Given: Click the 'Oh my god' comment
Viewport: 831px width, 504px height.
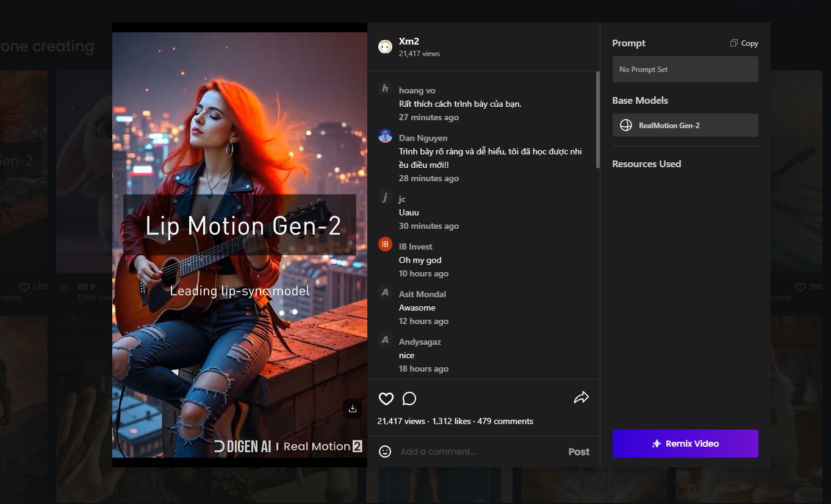Looking at the screenshot, I should click(x=420, y=260).
